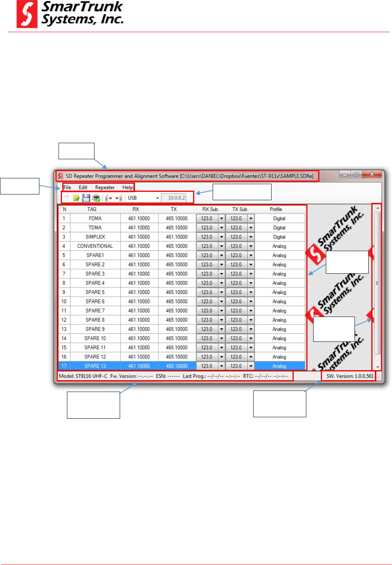The width and height of the screenshot is (392, 565).
Task: Click the scrollbar down arrow
Action: [x=378, y=367]
